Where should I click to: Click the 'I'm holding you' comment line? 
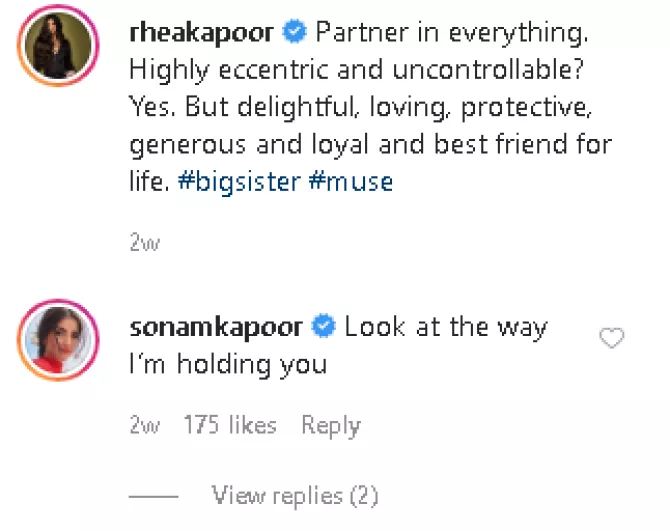[x=229, y=365]
